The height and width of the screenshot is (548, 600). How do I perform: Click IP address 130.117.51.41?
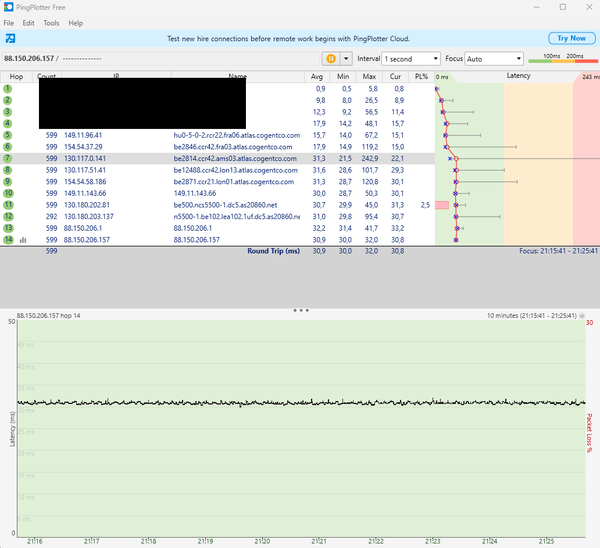pos(85,170)
